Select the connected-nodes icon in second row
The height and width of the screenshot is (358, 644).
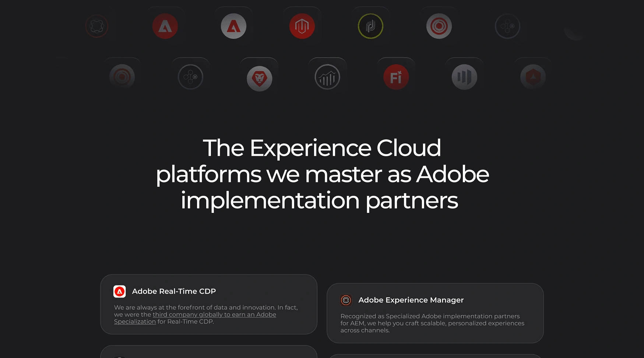coord(190,77)
